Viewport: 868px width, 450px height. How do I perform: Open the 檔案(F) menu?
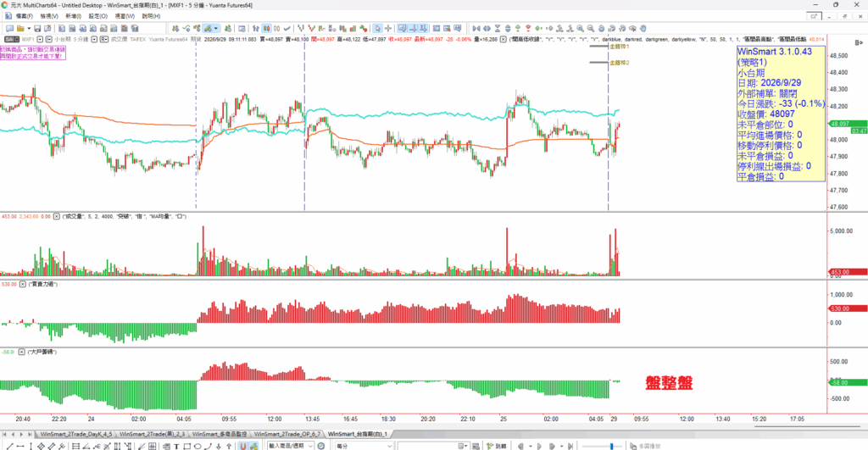pos(24,16)
